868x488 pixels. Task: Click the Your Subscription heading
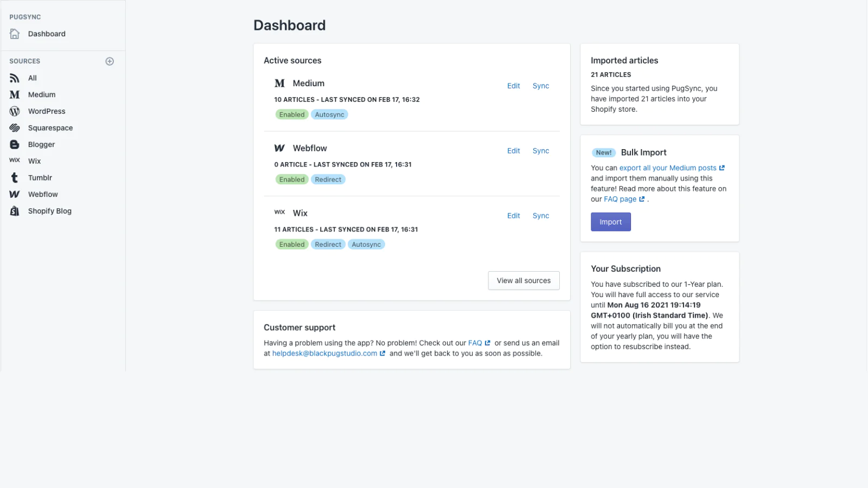(626, 269)
